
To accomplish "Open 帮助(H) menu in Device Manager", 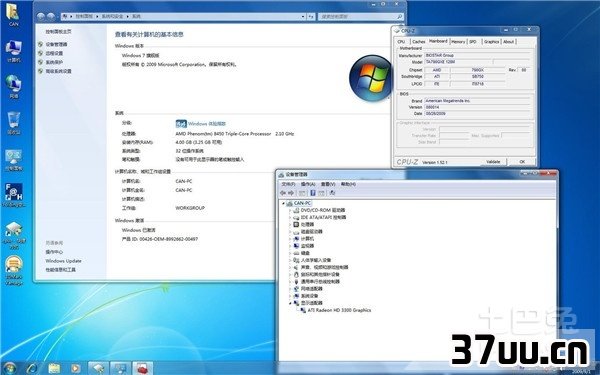I will click(x=348, y=184).
